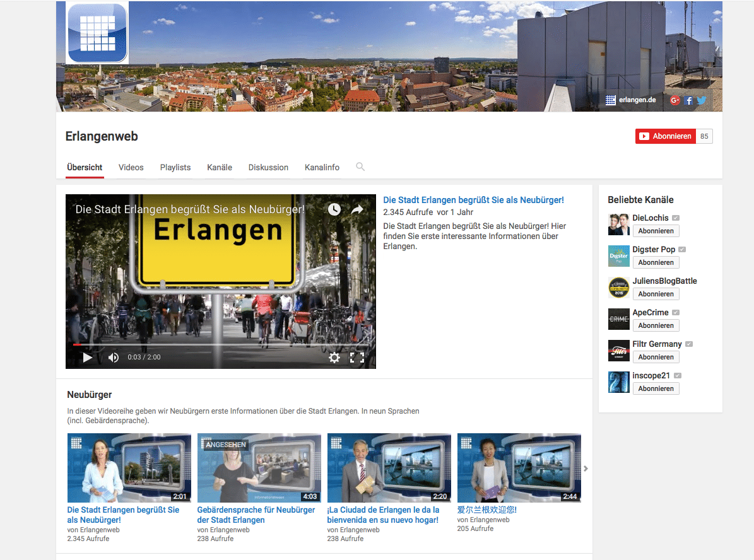Open the JuliensBlogBattle name link
754x560 pixels.
664,281
